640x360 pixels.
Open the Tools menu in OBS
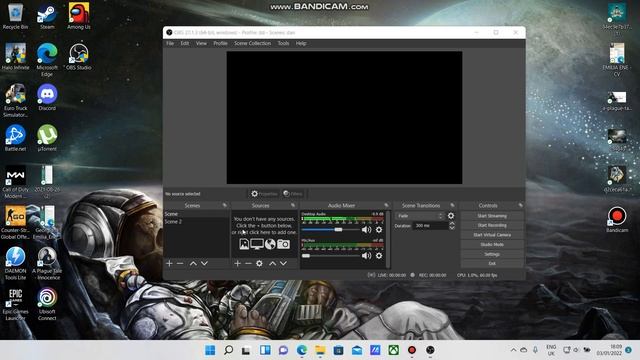click(283, 43)
